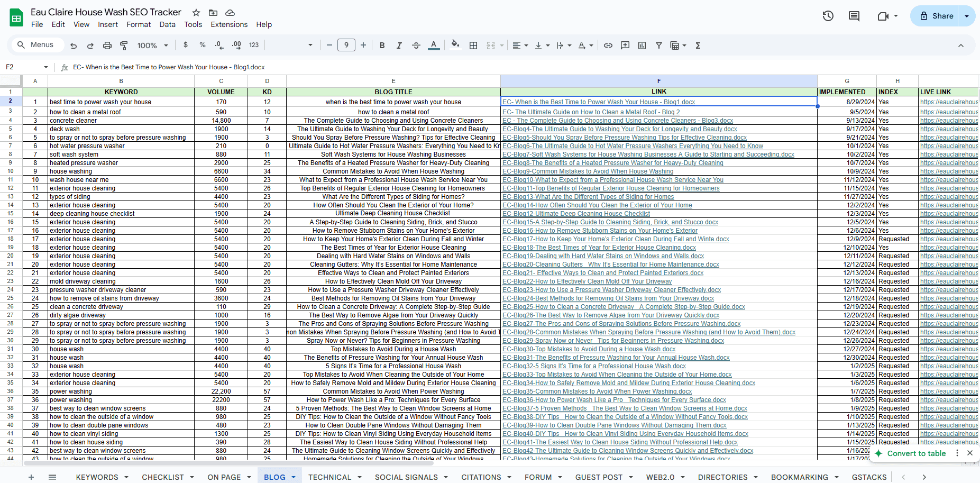The image size is (980, 483).
Task: Collapse the toolbar with the chevron
Action: click(961, 45)
